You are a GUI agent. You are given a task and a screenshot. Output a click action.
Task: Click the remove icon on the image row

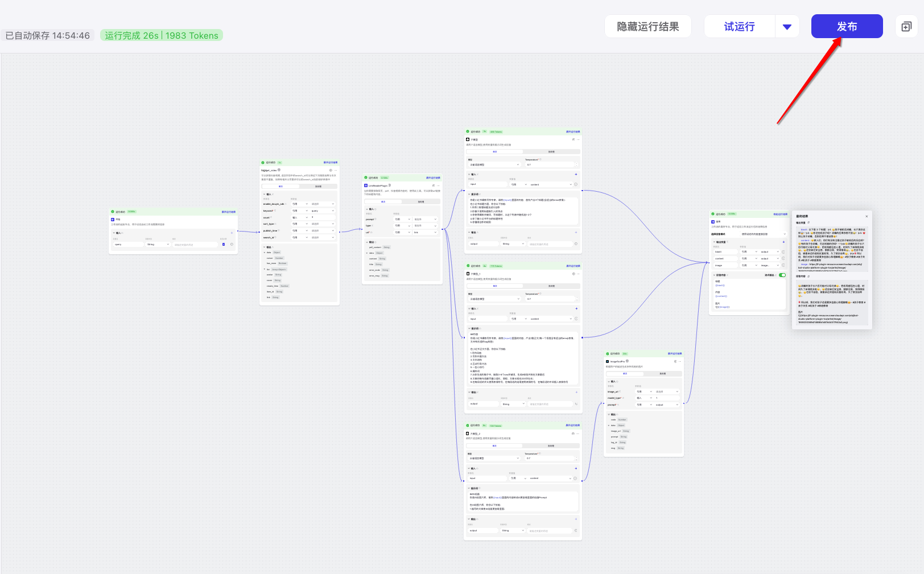click(x=783, y=265)
